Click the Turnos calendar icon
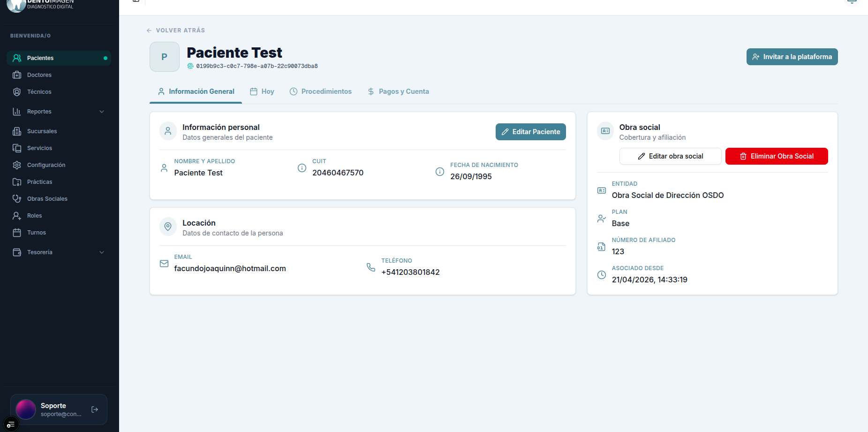This screenshot has width=868, height=432. (x=17, y=233)
